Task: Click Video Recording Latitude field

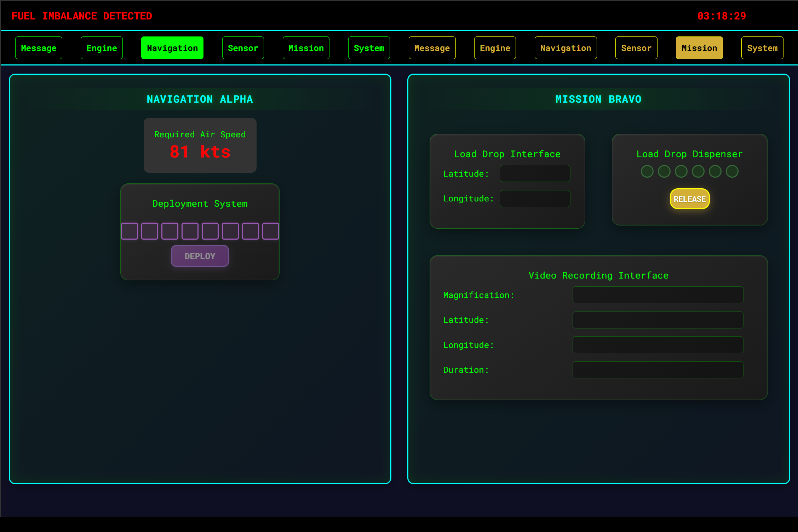Action: click(x=658, y=320)
